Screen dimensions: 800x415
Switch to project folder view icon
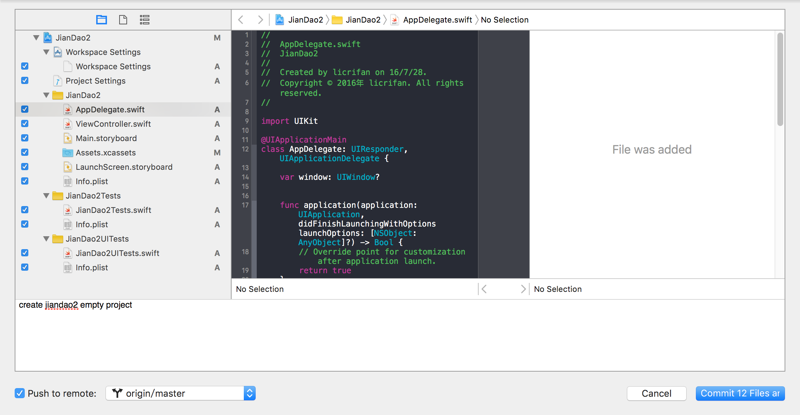(x=102, y=20)
